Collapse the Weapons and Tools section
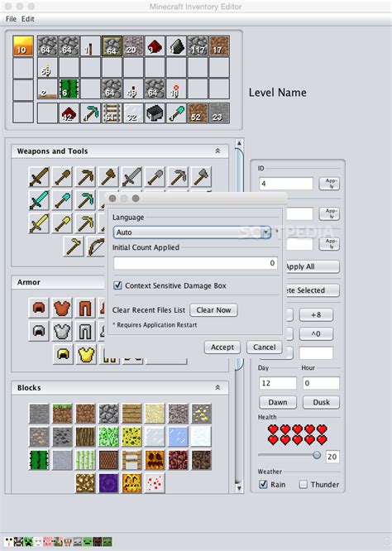The height and width of the screenshot is (551, 392). click(x=218, y=151)
